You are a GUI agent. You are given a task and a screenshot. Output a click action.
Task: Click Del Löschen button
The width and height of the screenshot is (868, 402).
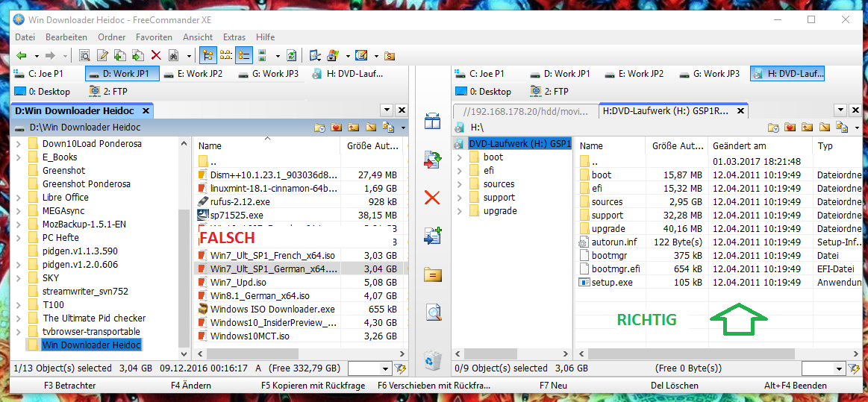pyautogui.click(x=674, y=386)
